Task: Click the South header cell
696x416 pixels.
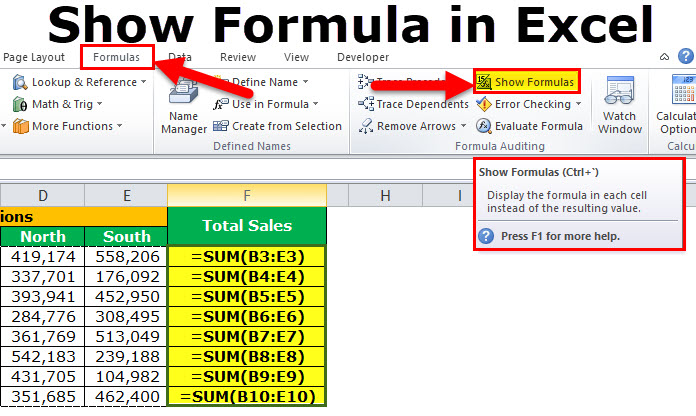Action: 126,236
